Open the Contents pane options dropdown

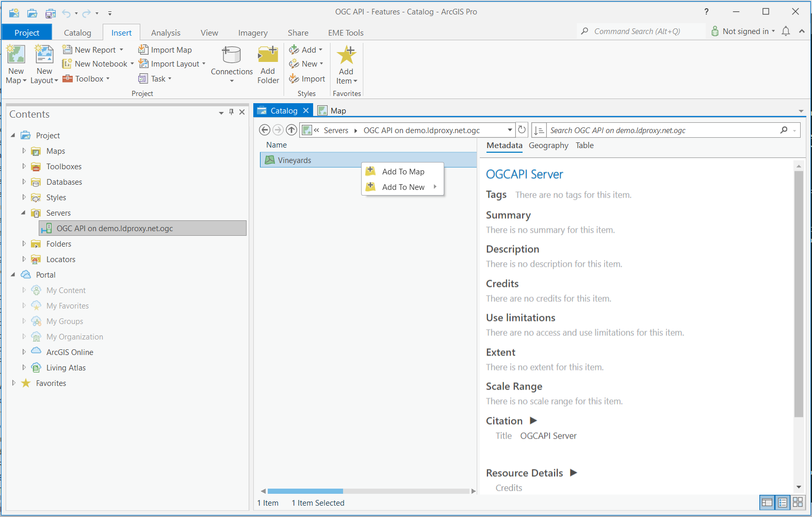221,112
